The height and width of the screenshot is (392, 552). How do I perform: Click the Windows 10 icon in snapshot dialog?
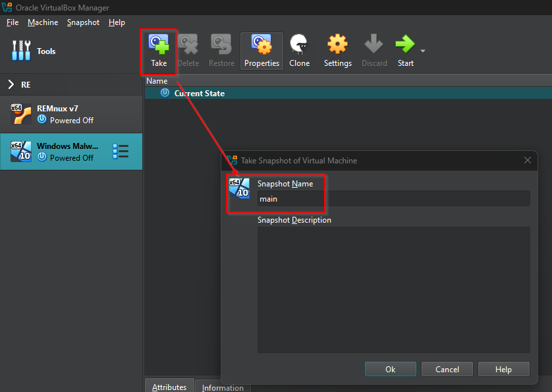pos(239,188)
